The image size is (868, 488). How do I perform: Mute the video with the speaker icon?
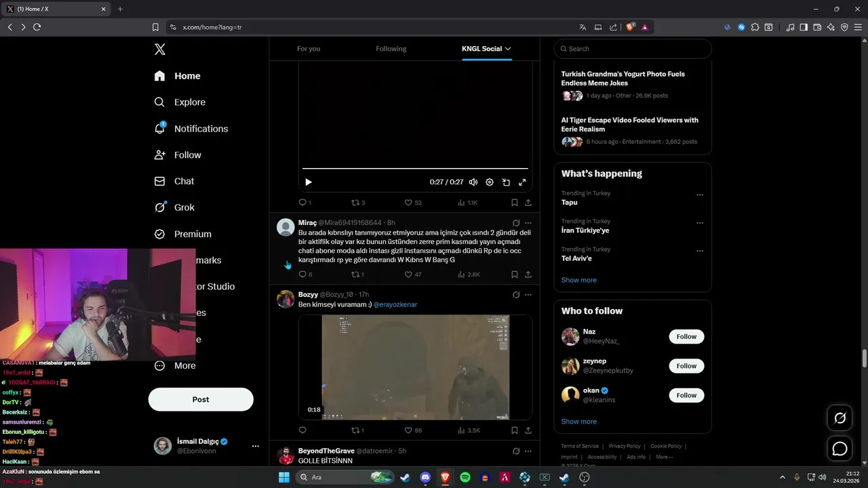[473, 182]
